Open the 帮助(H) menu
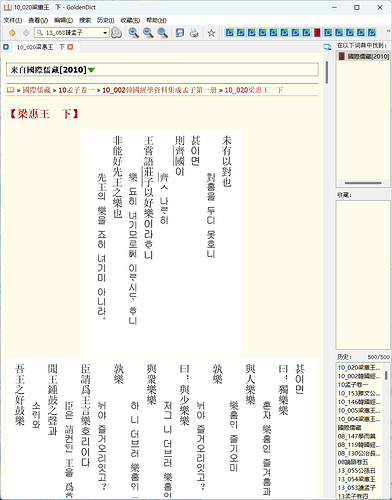This screenshot has height=500, width=392. (156, 20)
